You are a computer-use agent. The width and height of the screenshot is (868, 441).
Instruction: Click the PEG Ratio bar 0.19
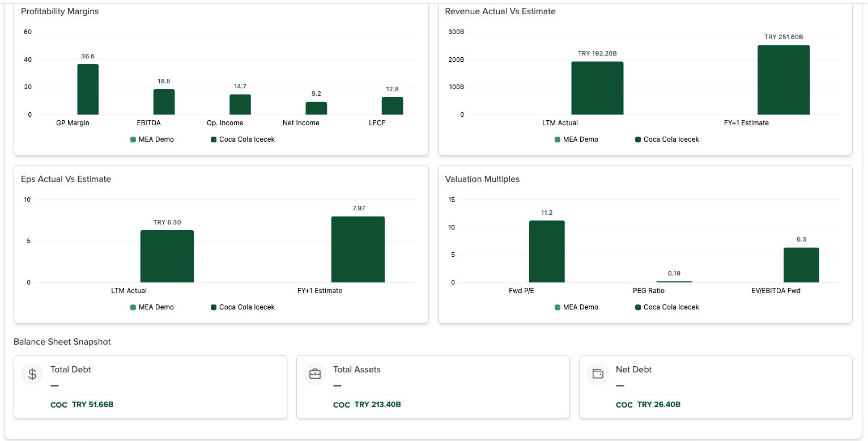[x=674, y=282]
